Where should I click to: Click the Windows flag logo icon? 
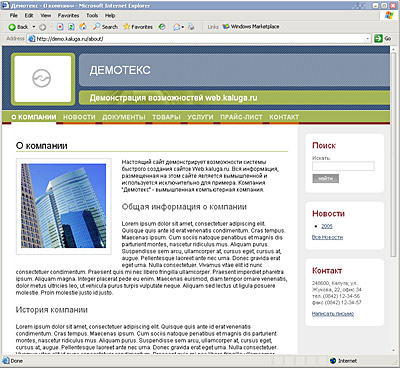(x=389, y=15)
